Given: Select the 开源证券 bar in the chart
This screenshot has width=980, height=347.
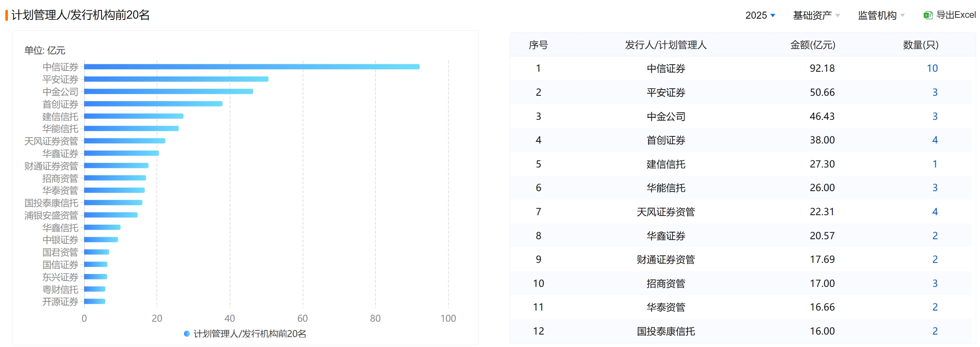Looking at the screenshot, I should tap(95, 301).
